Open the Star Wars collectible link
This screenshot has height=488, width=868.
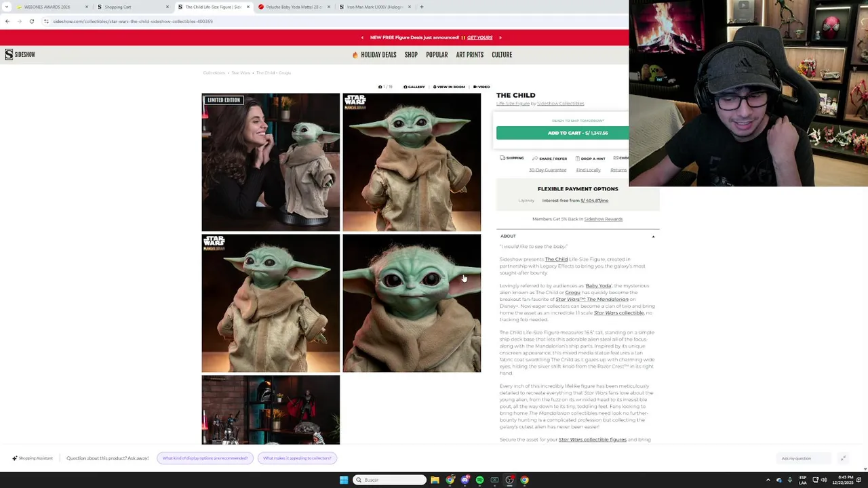click(618, 313)
